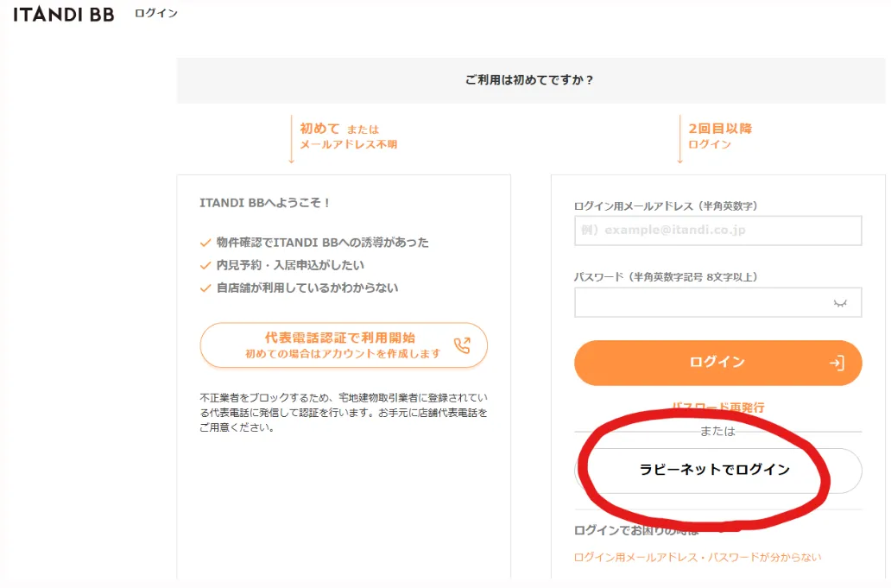Screen dimensions: 891x588
Task: Click the checkmark icon beside 物件確認 line
Action: coord(205,243)
